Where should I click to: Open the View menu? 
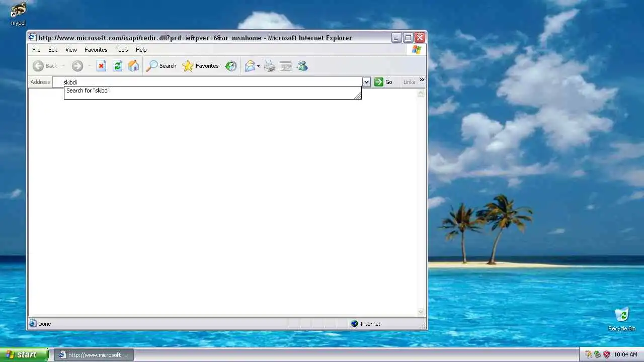click(x=71, y=50)
